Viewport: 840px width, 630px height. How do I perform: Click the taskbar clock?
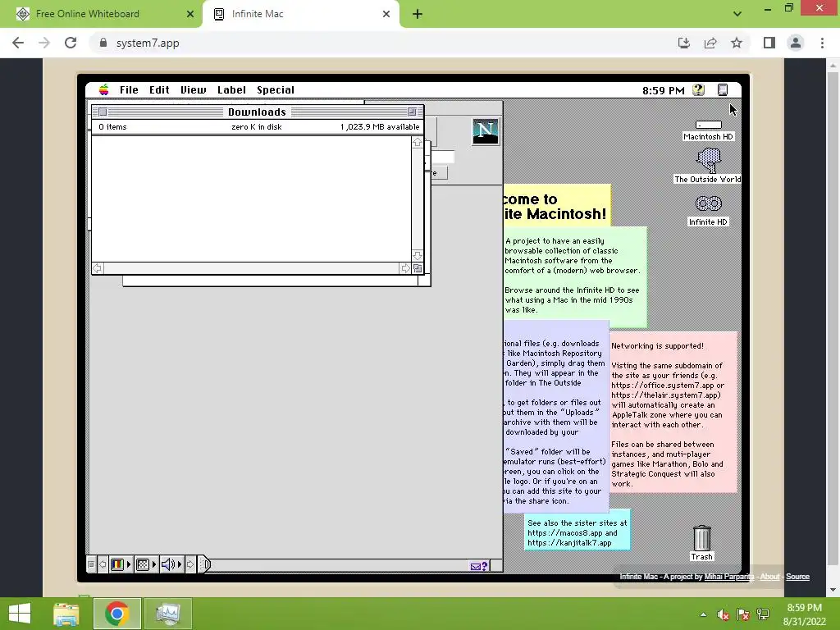click(804, 614)
